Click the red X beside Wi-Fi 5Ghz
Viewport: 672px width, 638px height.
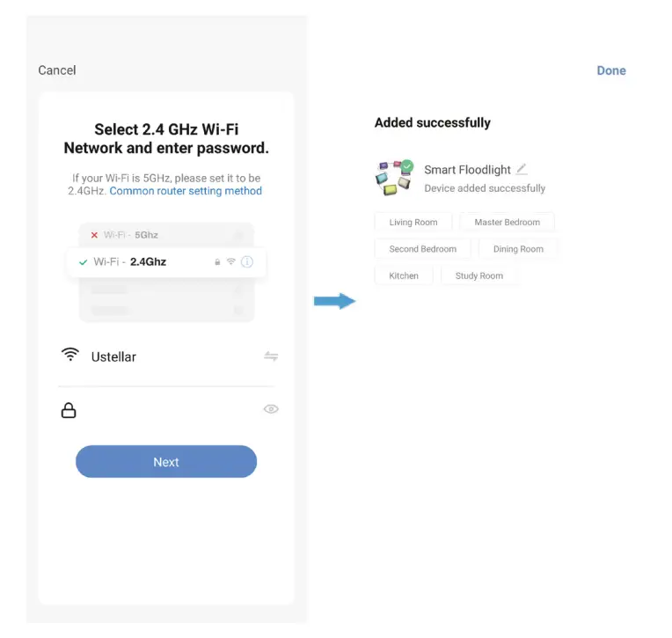(94, 235)
